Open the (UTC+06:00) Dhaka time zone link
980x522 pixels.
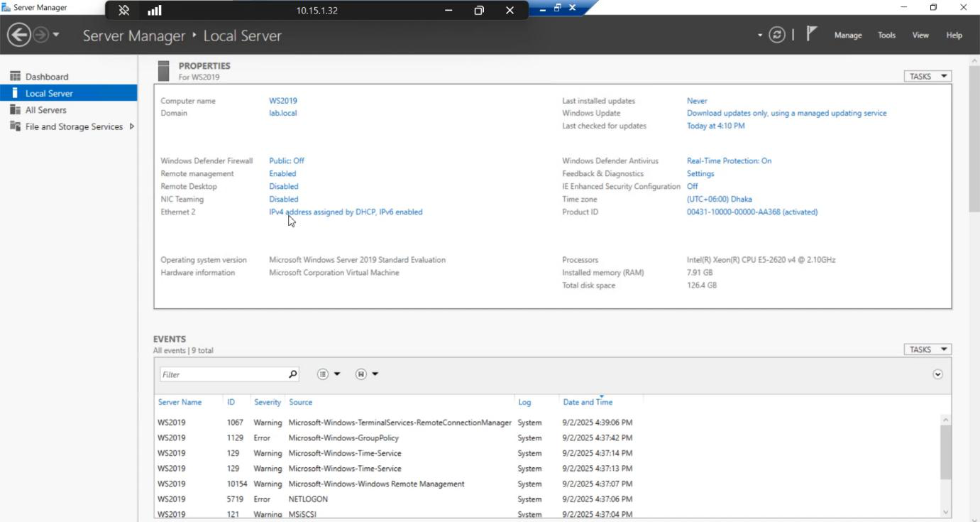[x=720, y=199]
